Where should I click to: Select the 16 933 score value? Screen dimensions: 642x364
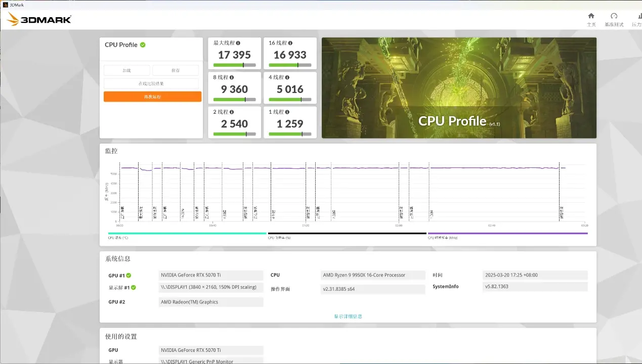point(290,55)
